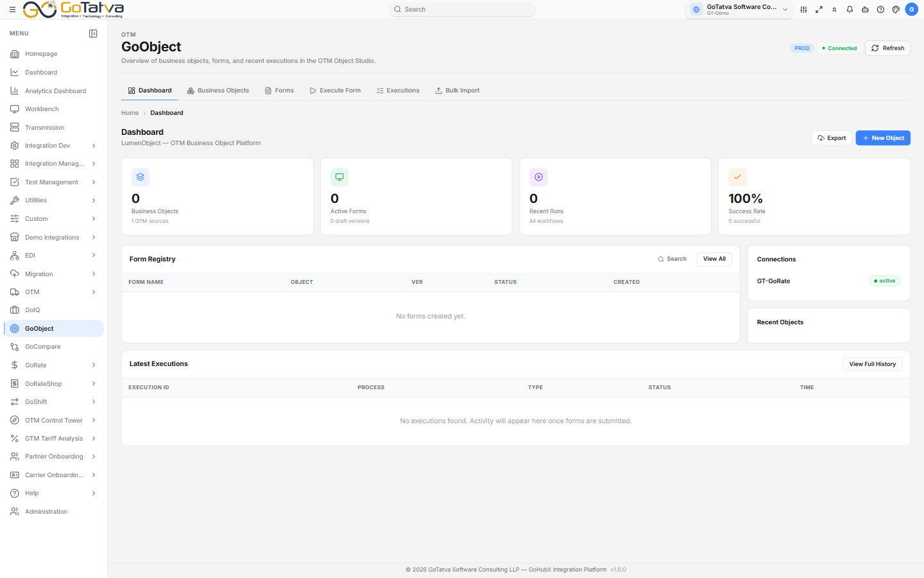
Task: Open GoCompare in the sidebar
Action: [x=53, y=347]
